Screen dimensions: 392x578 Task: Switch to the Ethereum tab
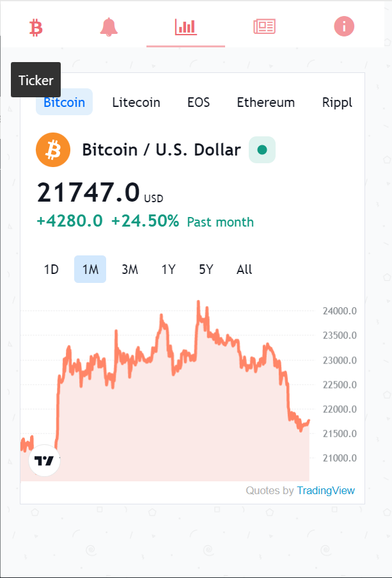(265, 102)
